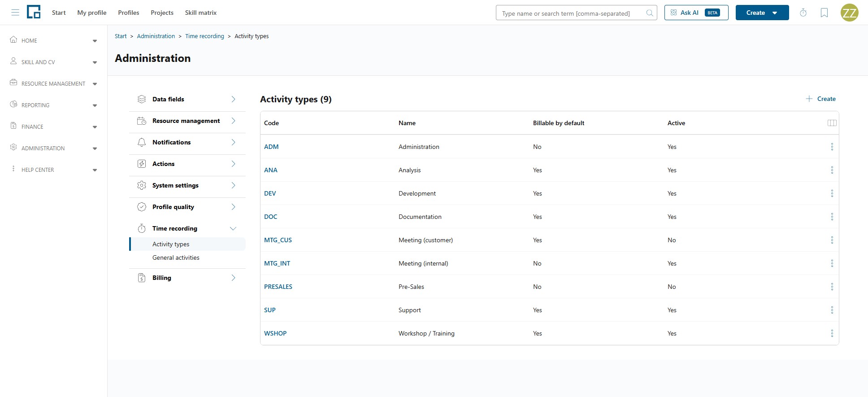
Task: Open row options for PRESALES activity type
Action: click(832, 287)
